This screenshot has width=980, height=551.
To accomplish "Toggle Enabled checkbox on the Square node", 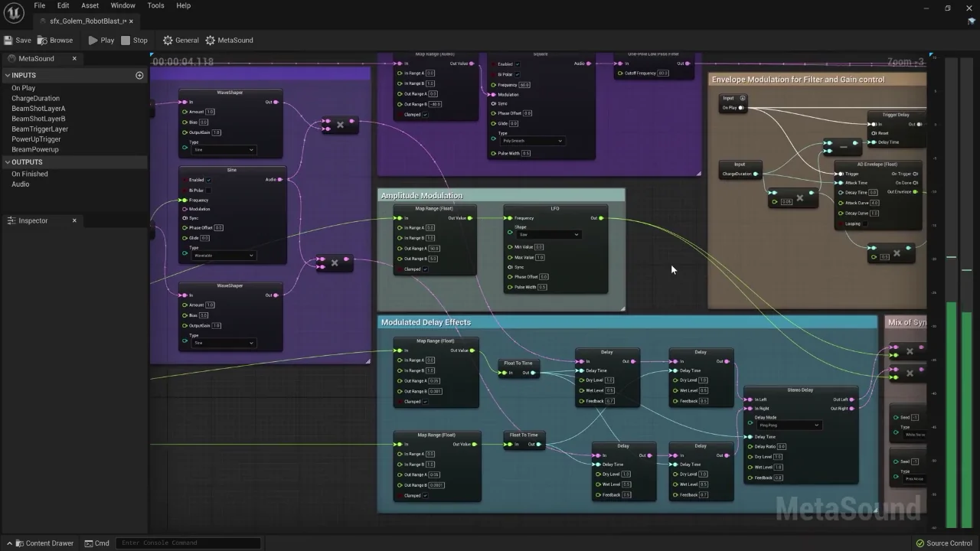I will tap(518, 64).
